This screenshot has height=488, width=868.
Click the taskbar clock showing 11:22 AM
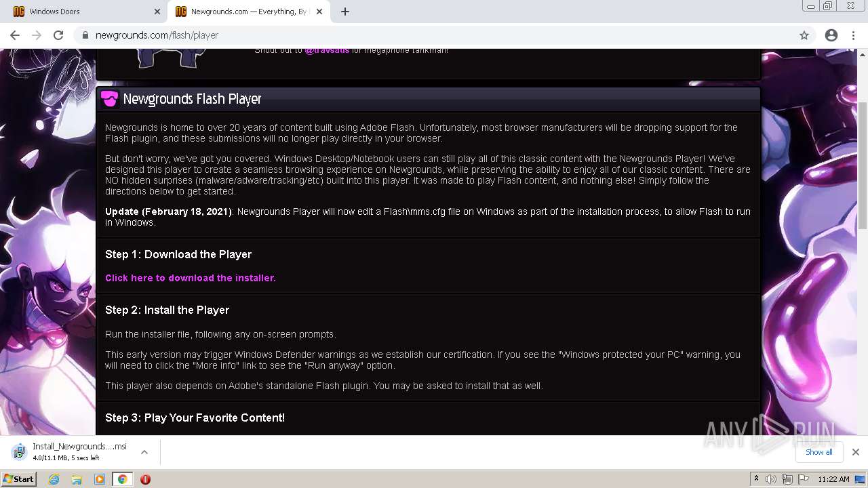click(x=833, y=479)
